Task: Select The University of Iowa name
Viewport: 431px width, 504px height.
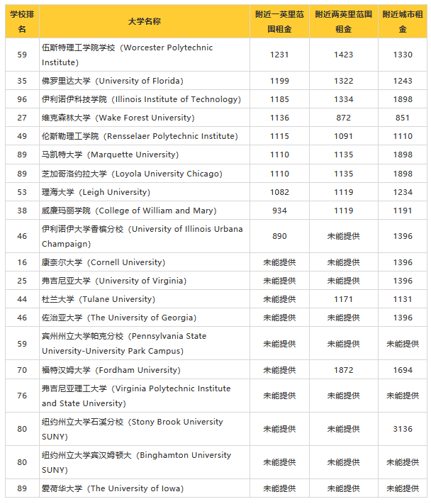Action: [x=145, y=488]
